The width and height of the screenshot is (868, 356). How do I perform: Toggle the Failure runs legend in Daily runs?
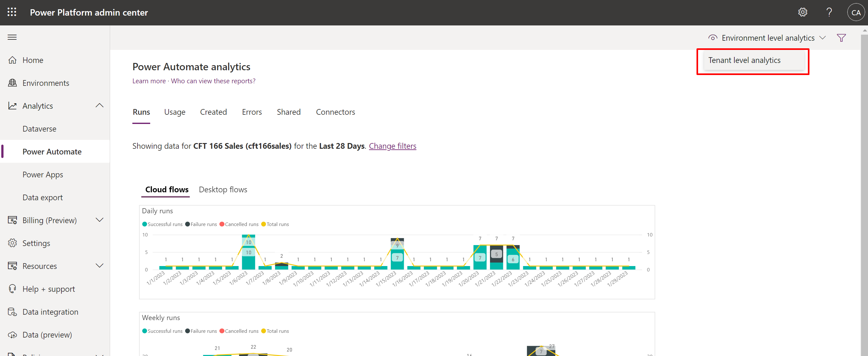[x=201, y=224]
